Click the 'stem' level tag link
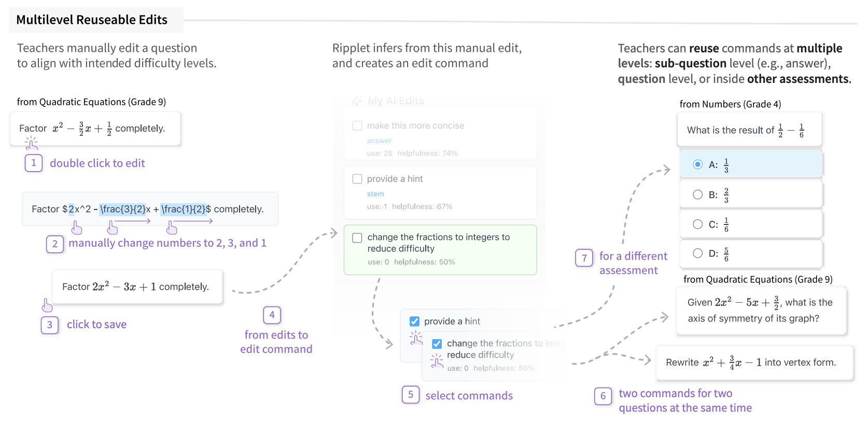This screenshot has height=421, width=868. (375, 194)
